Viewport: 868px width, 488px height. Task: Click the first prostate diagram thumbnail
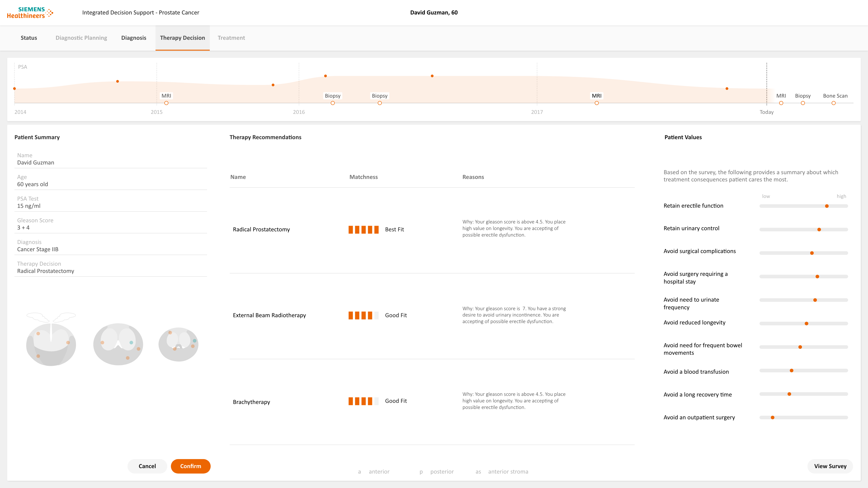click(x=51, y=340)
